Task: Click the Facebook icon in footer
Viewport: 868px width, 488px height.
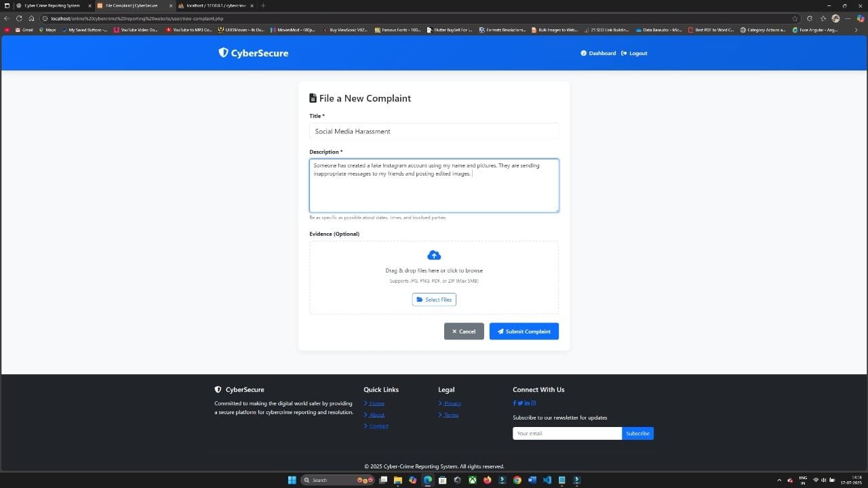Action: (515, 403)
